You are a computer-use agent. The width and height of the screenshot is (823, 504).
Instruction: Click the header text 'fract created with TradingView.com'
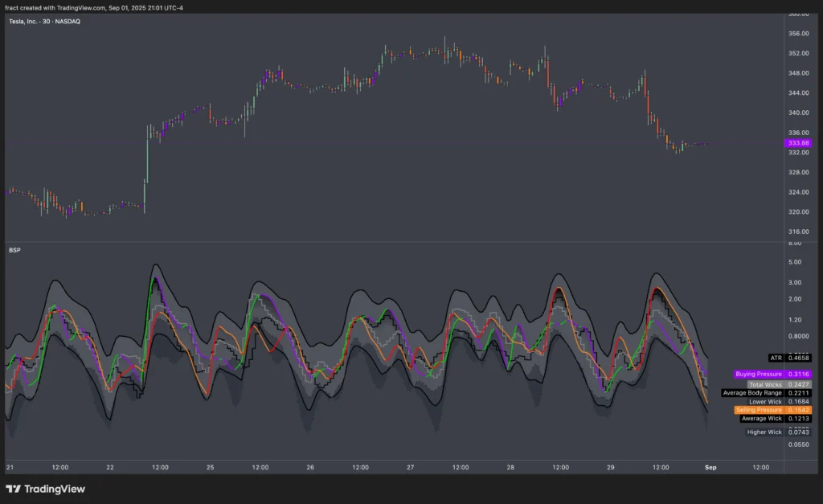coord(56,7)
